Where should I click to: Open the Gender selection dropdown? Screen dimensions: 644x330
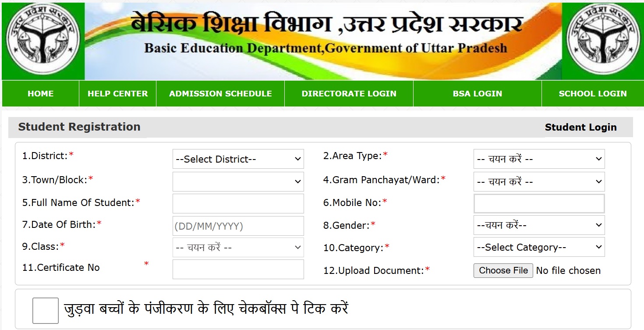pyautogui.click(x=539, y=225)
